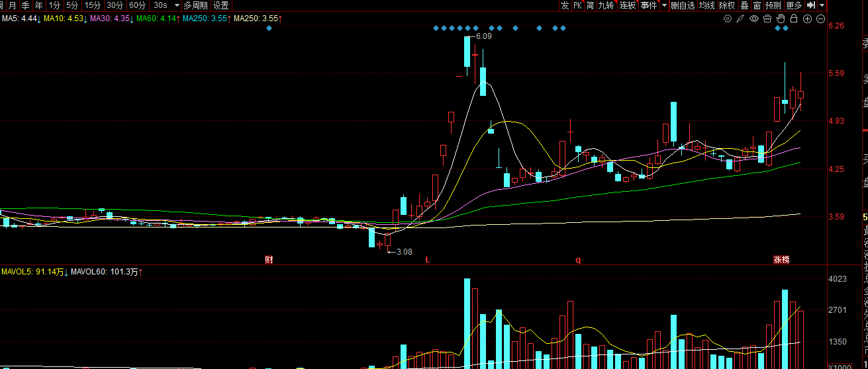Click the 5.59 price axis label
Viewport: 868px width, 369px height.
836,73
